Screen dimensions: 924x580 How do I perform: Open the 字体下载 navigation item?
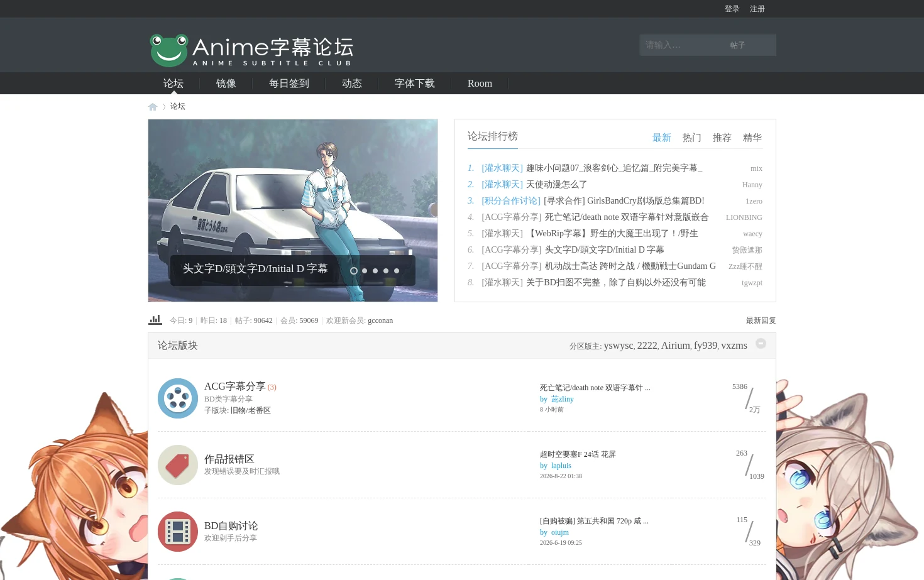coord(415,84)
